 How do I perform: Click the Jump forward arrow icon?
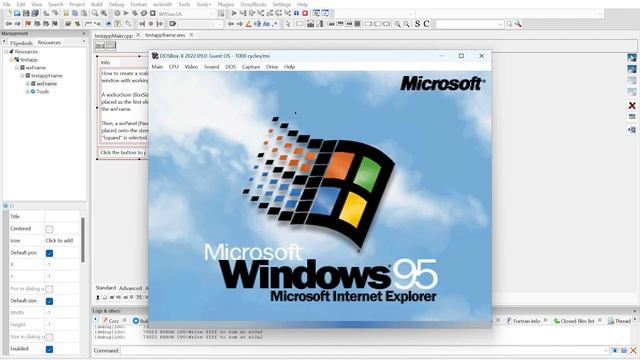(x=17, y=24)
